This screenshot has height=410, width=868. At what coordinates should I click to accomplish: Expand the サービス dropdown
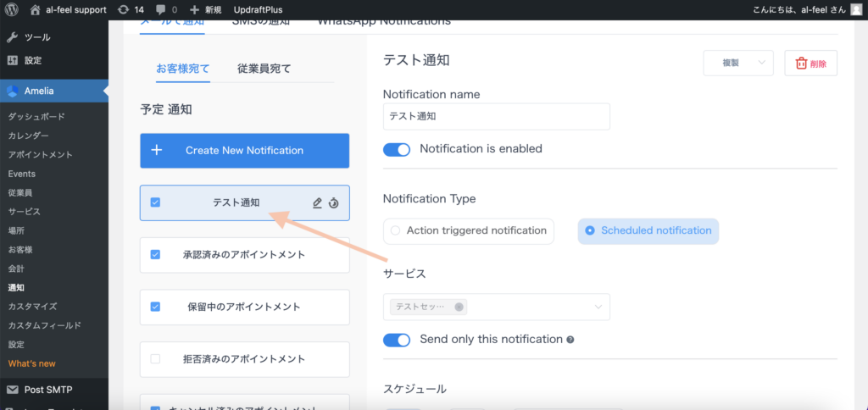[x=598, y=307]
